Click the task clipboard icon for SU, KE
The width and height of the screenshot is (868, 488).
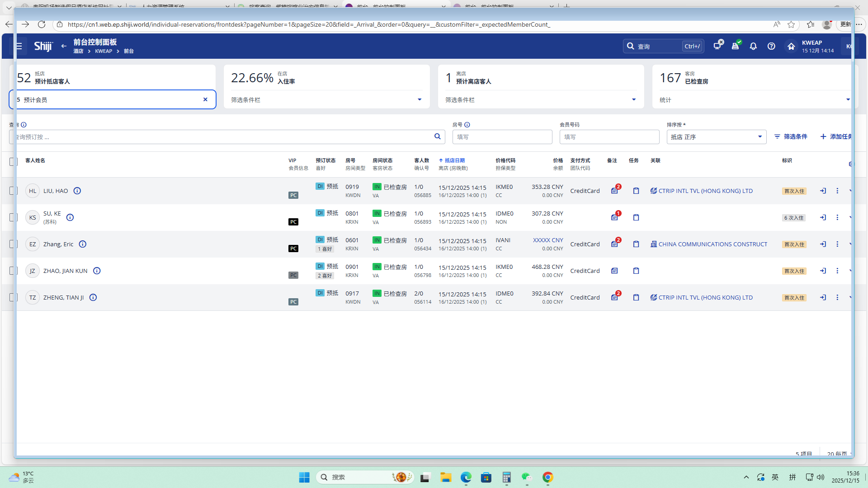pyautogui.click(x=636, y=217)
